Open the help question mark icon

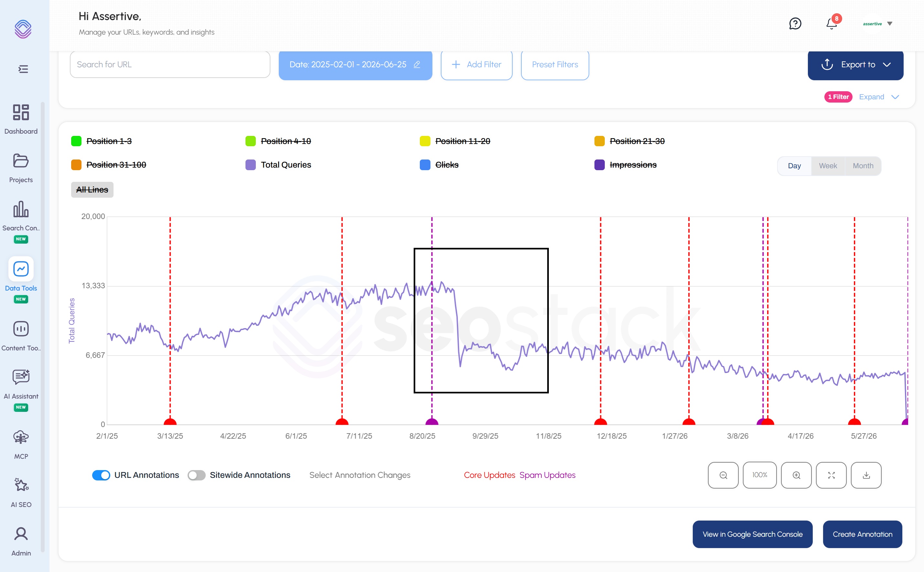tap(795, 23)
